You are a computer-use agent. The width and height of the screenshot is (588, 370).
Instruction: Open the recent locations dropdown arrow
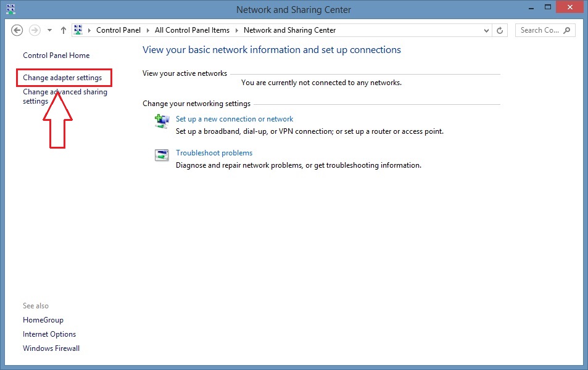tap(50, 30)
